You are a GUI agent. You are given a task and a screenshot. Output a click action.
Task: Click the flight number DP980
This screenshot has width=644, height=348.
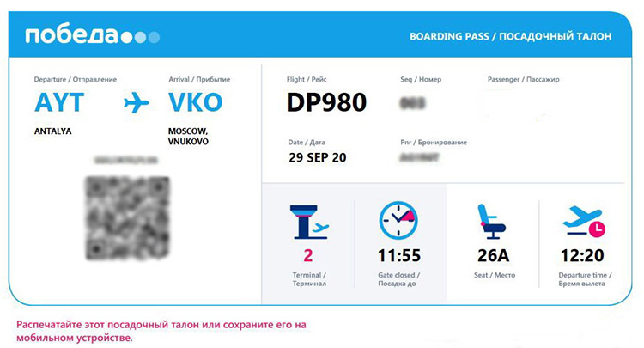click(x=326, y=102)
